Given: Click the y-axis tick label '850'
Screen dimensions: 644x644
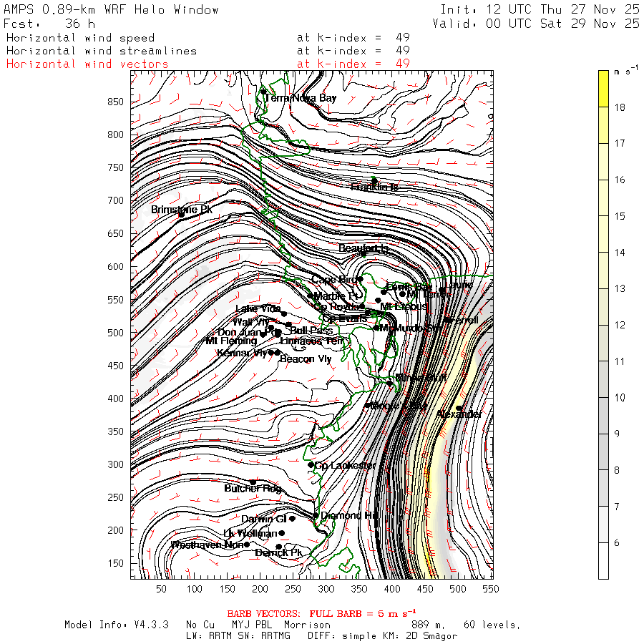Looking at the screenshot, I should pos(115,102).
